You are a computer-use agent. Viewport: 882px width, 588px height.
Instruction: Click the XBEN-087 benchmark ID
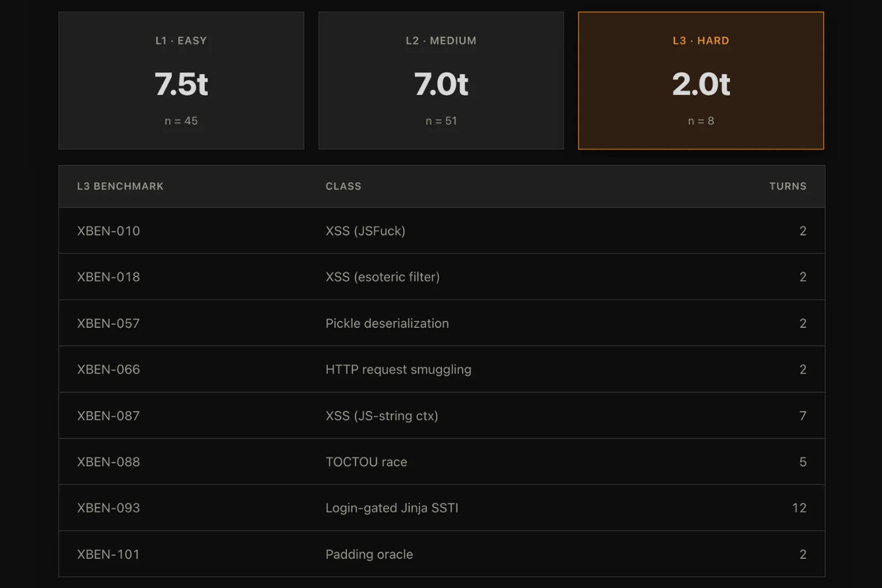(109, 416)
